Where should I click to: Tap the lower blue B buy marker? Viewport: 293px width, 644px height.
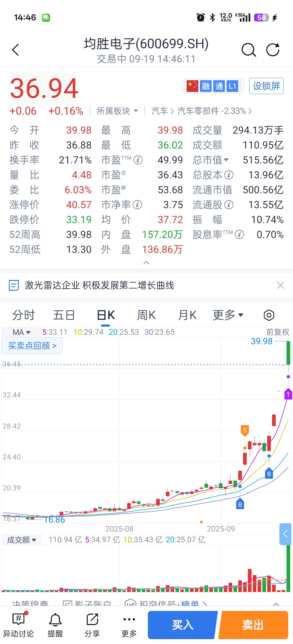coord(240,504)
